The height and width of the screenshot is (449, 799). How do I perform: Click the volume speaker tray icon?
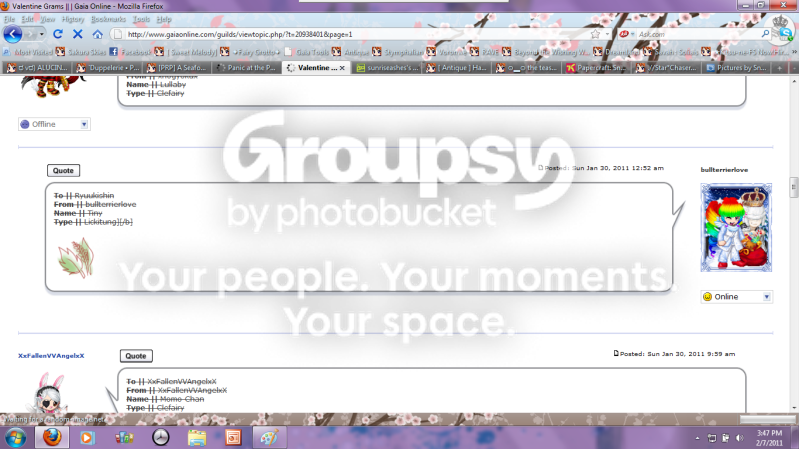click(740, 438)
